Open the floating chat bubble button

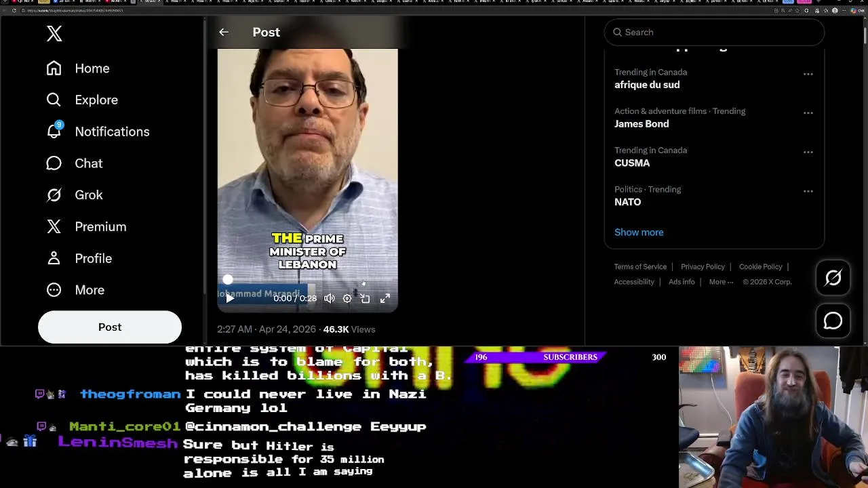click(833, 321)
